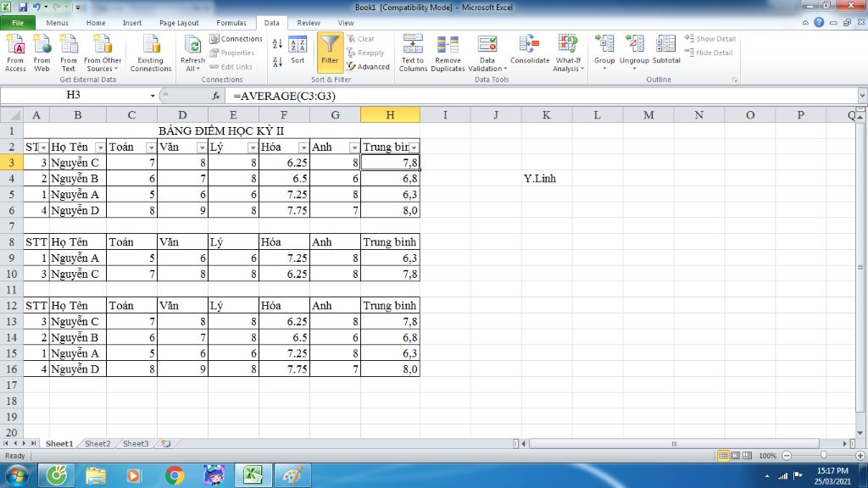Switch to the Home tab

96,23
